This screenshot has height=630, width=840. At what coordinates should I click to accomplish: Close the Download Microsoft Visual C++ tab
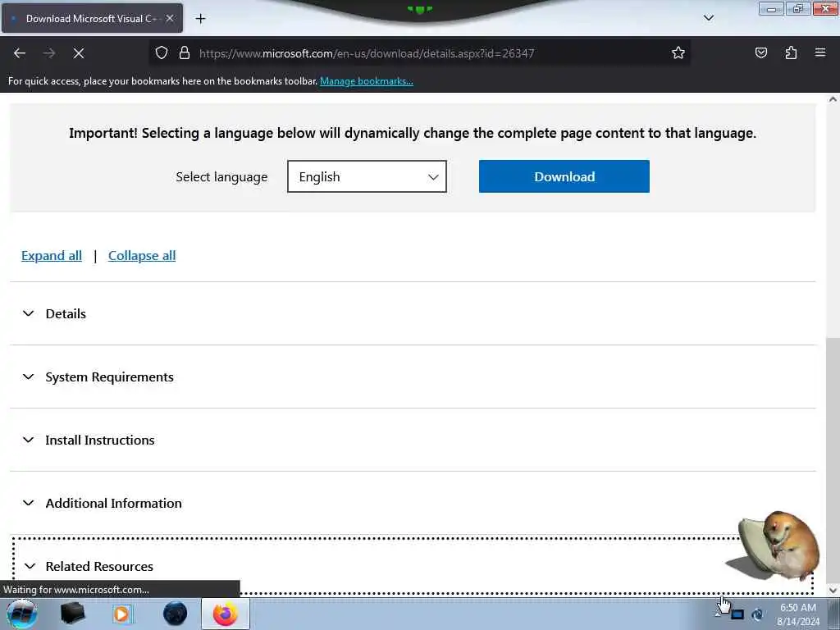tap(169, 18)
